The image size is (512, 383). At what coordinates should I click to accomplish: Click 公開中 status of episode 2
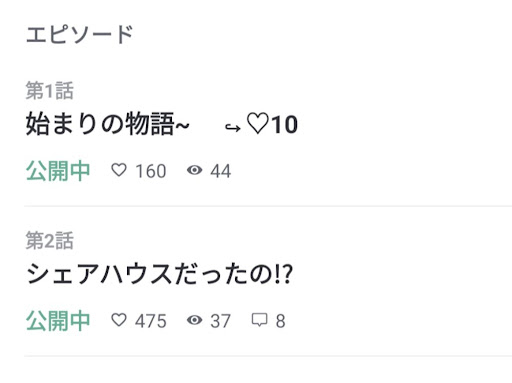pyautogui.click(x=58, y=321)
